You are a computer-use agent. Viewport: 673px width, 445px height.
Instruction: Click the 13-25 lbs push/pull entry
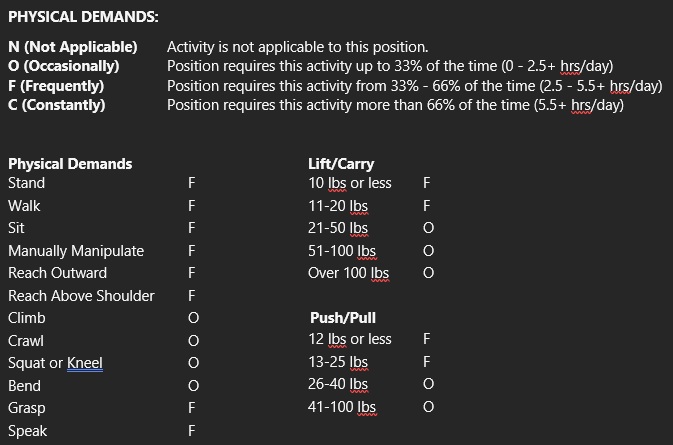(338, 362)
